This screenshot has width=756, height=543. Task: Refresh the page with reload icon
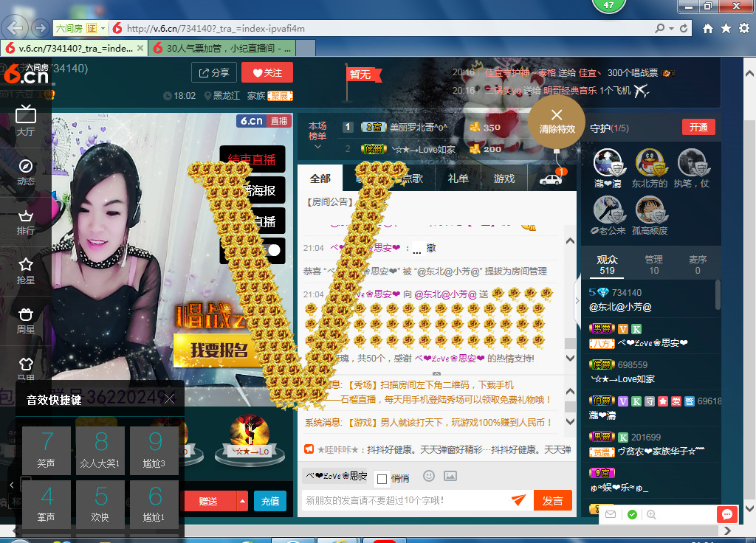click(684, 29)
